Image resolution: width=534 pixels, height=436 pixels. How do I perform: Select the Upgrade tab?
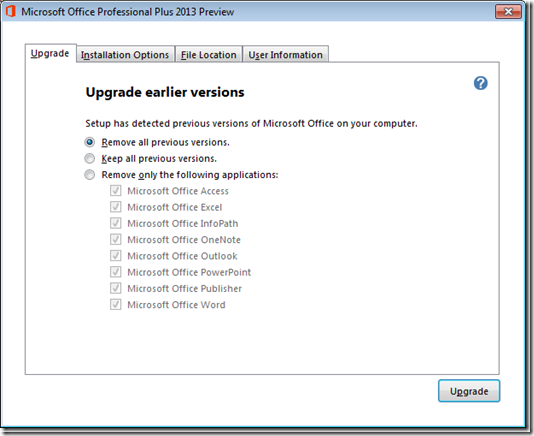click(x=50, y=53)
